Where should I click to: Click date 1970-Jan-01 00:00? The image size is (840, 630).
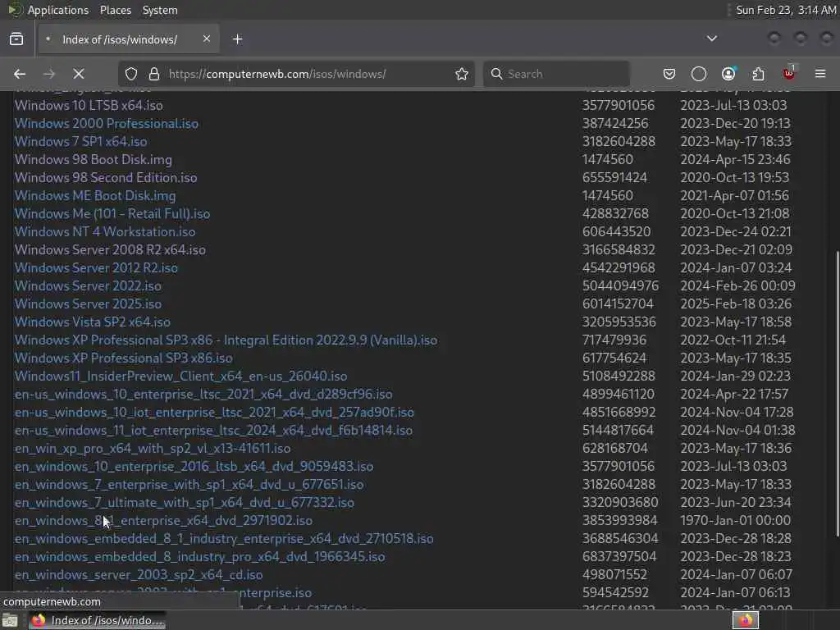tap(735, 521)
